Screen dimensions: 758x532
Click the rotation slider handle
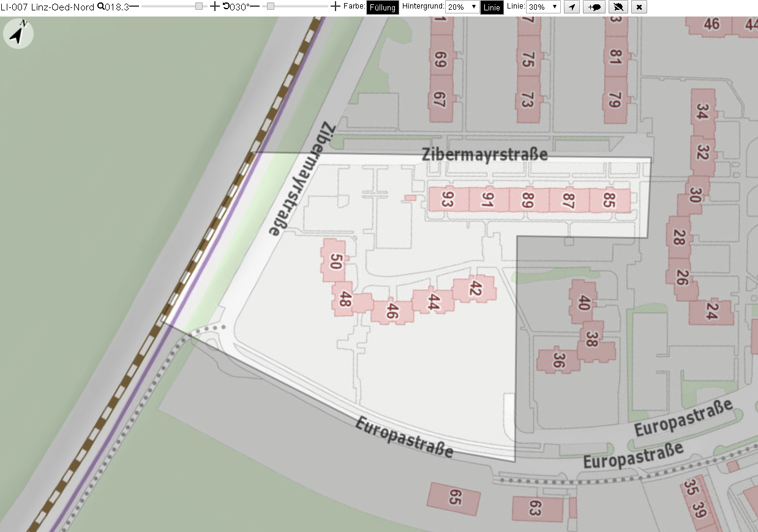pyautogui.click(x=271, y=6)
